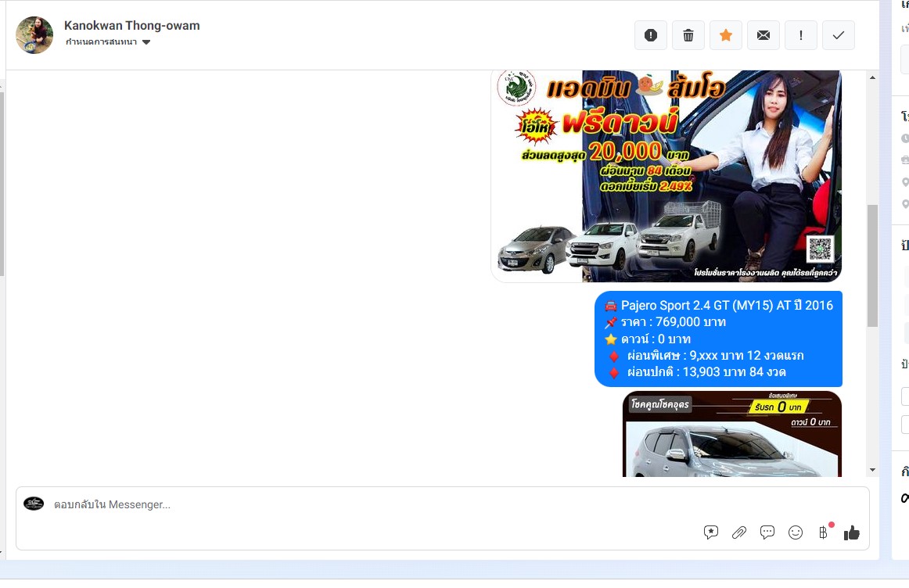The height and width of the screenshot is (588, 909).
Task: Click the ดาวน์ : 0 บาท line
Action: 648,339
